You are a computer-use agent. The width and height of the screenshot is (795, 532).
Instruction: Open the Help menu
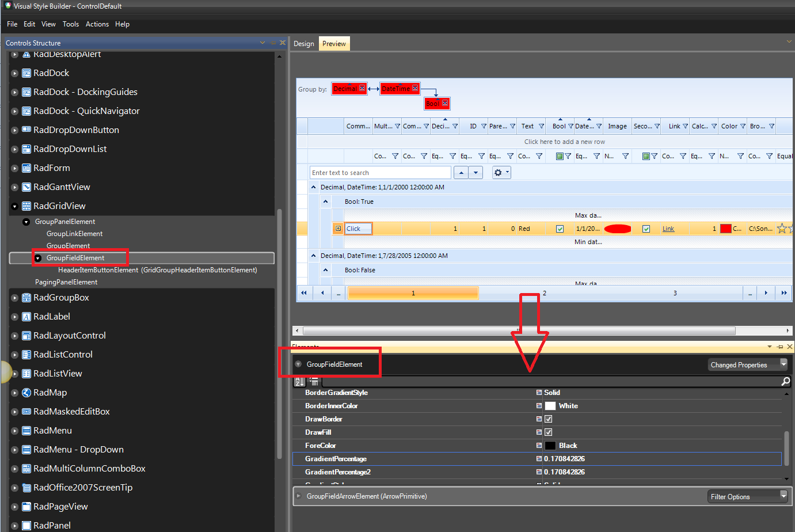pyautogui.click(x=122, y=24)
